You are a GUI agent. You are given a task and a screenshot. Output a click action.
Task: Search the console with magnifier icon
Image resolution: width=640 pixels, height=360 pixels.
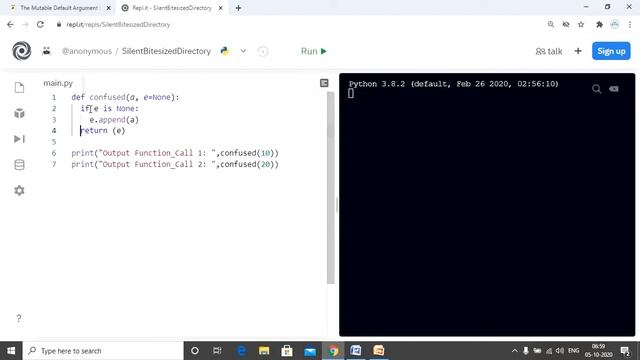596,89
